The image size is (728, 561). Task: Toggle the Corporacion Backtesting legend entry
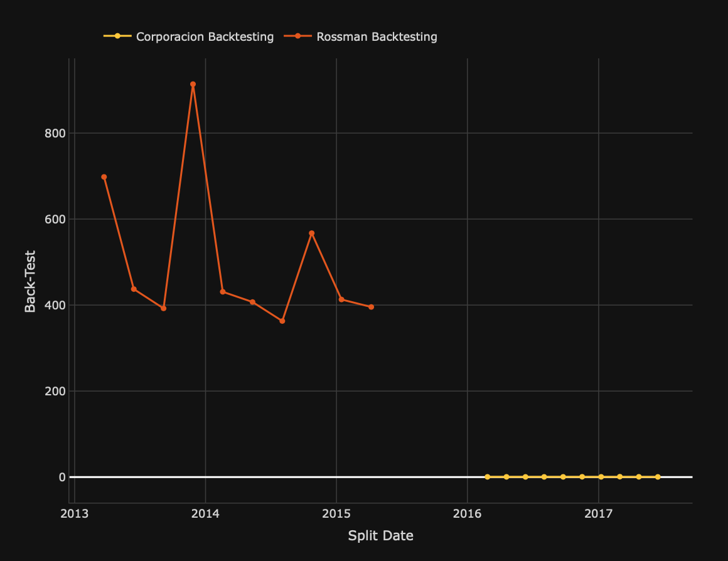click(205, 36)
